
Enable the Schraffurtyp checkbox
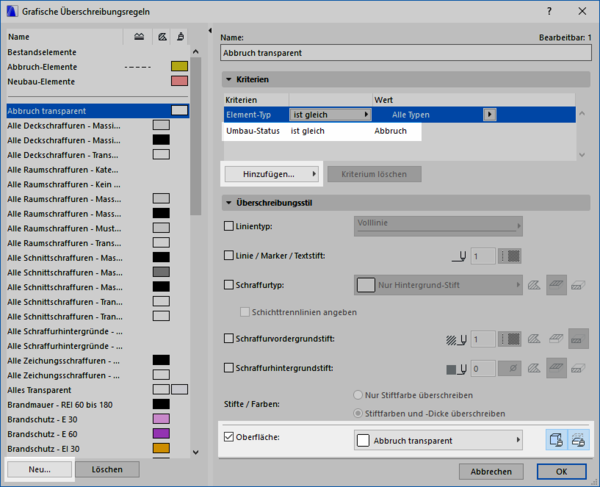(x=228, y=285)
